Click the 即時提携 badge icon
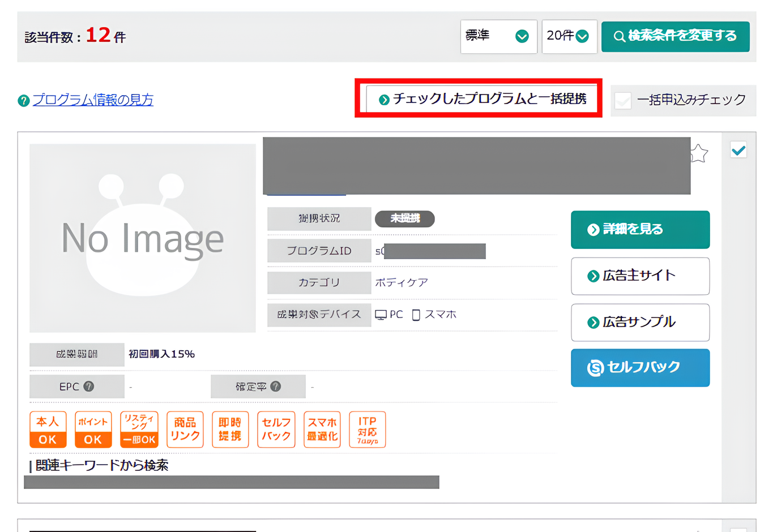777x532 pixels. pos(230,430)
